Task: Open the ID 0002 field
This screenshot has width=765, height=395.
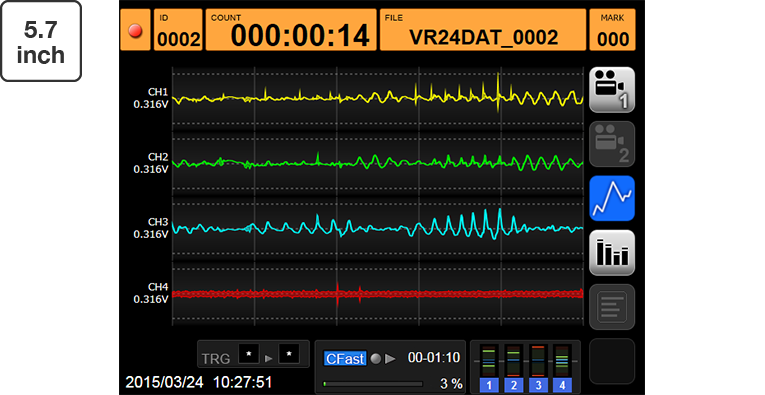Action: point(178,30)
